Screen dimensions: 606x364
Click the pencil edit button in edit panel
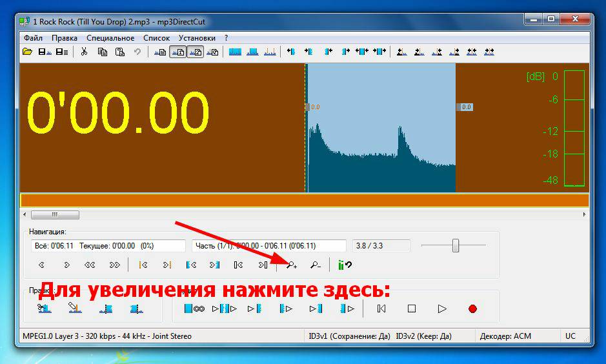pos(75,308)
